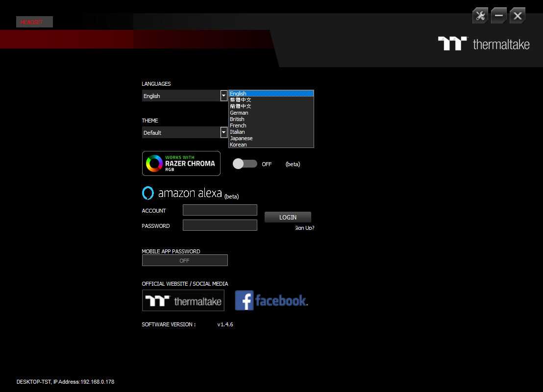Enable the Razer Chroma toggle switch
The width and height of the screenshot is (543, 392).
tap(245, 164)
